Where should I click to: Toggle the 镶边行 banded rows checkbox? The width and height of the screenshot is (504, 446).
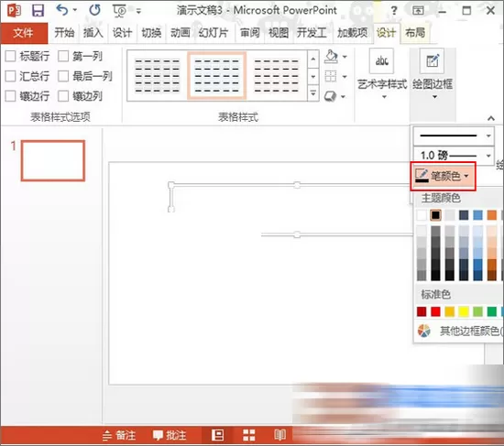coord(10,96)
